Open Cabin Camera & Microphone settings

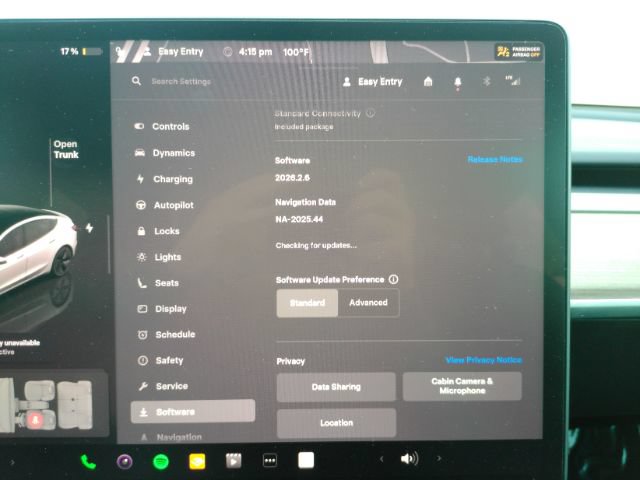coord(462,386)
